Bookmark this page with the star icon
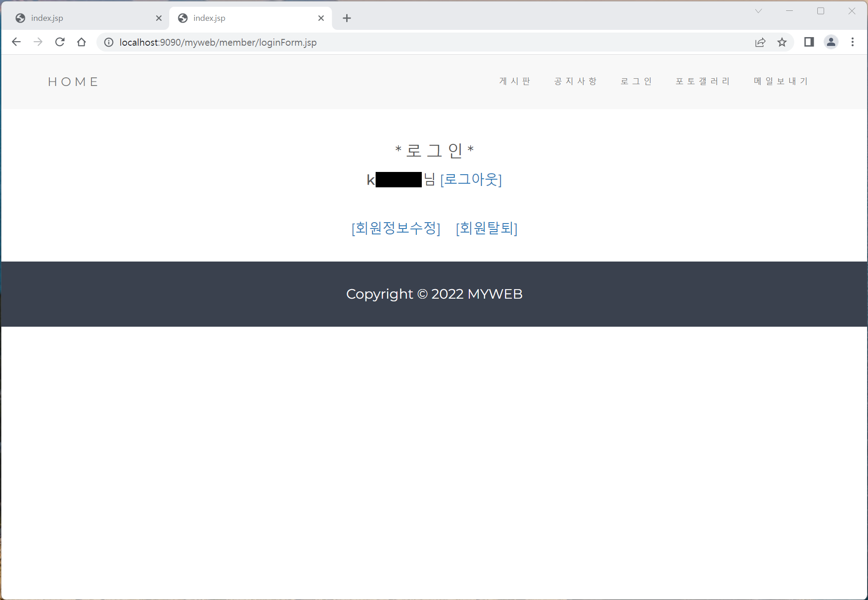 point(782,42)
